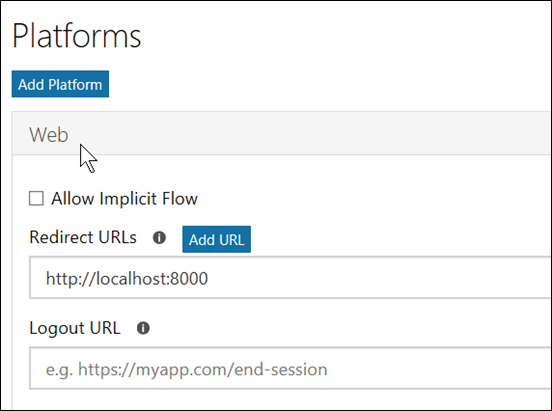Click the URL text on the Add URL button
This screenshot has height=411, width=552.
[x=231, y=240]
